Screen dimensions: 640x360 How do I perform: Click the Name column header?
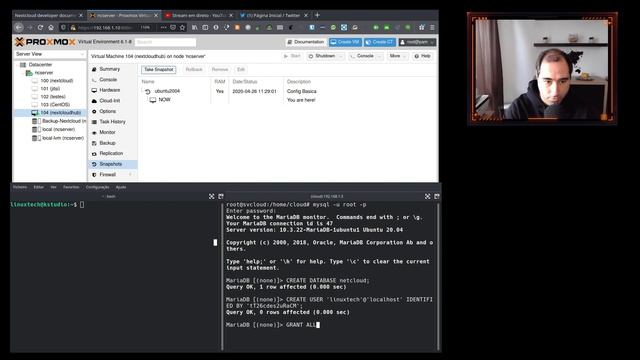click(148, 82)
